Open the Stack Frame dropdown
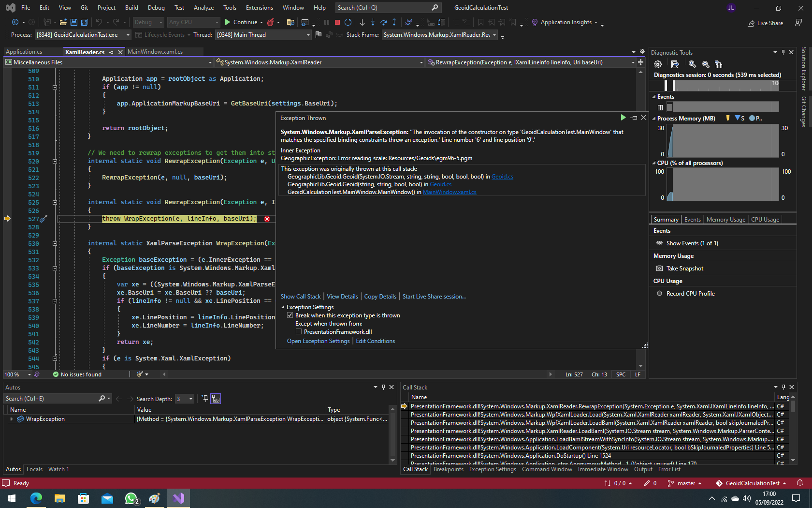Screen dimensions: 812x508 pos(440,35)
